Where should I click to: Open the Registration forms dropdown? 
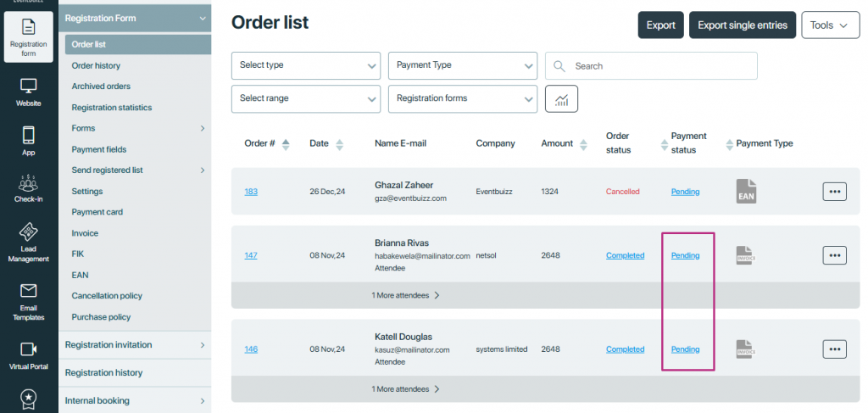(463, 99)
